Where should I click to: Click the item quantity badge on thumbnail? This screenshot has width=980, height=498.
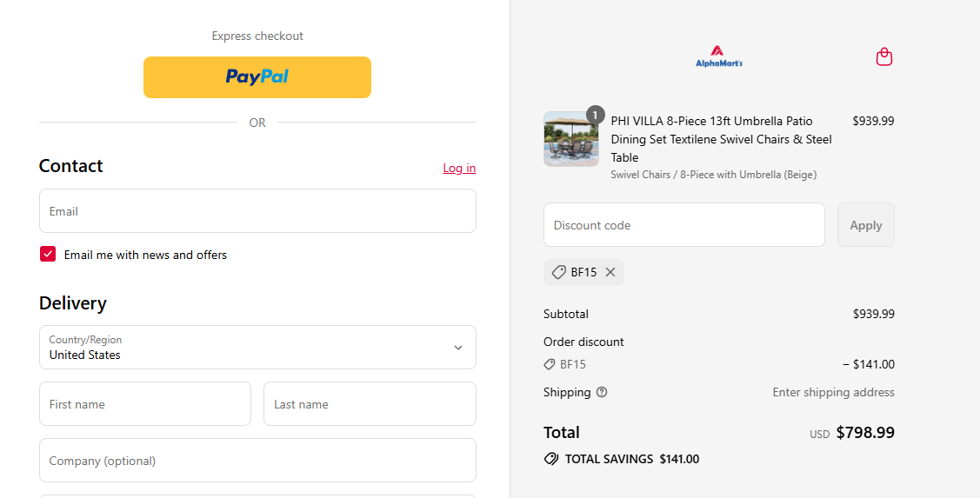[x=595, y=115]
